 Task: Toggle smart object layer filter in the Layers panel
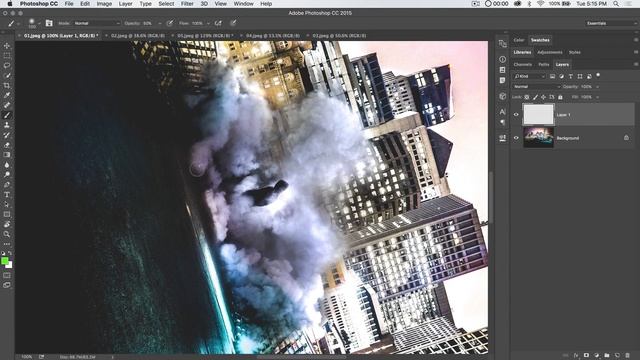point(589,76)
